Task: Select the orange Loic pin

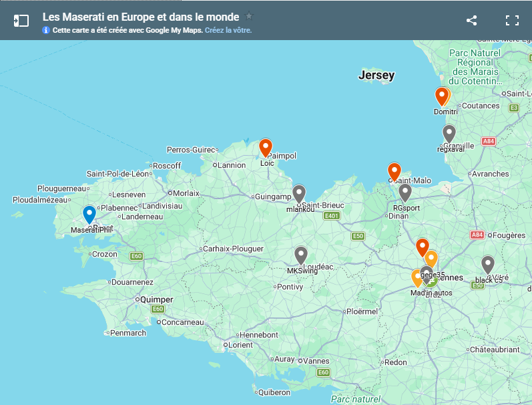Action: coord(266,148)
